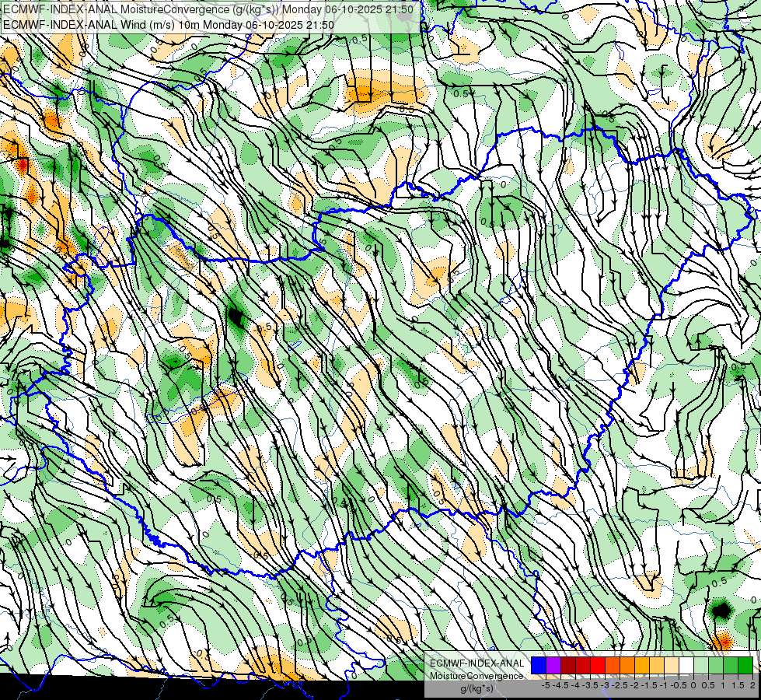The height and width of the screenshot is (700, 761).
Task: Click legend label 'ECMWF-INDEX-ANAL'
Action: (477, 663)
